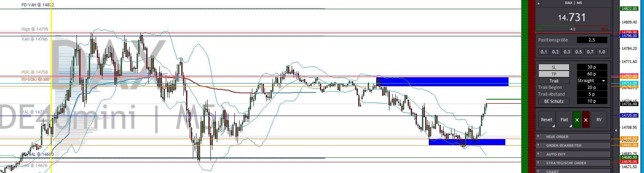Set position size preset 0.7

coord(590,52)
